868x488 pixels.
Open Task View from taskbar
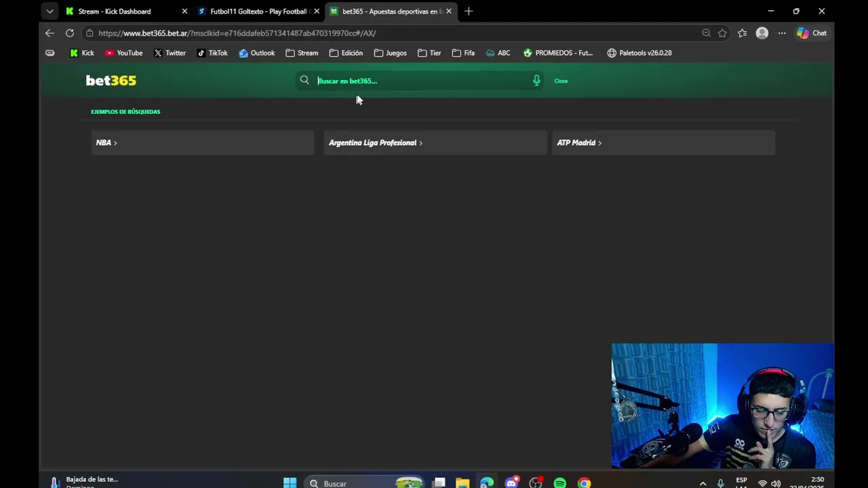click(x=439, y=483)
